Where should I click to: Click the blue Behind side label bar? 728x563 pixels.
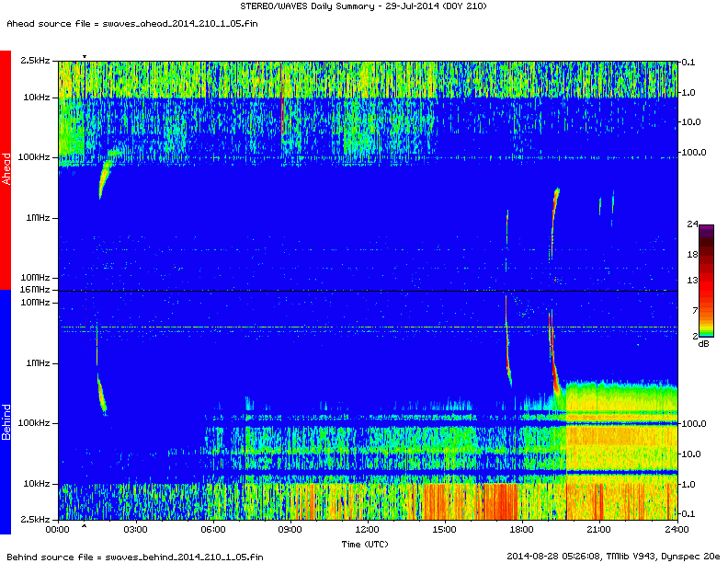(x=6, y=412)
